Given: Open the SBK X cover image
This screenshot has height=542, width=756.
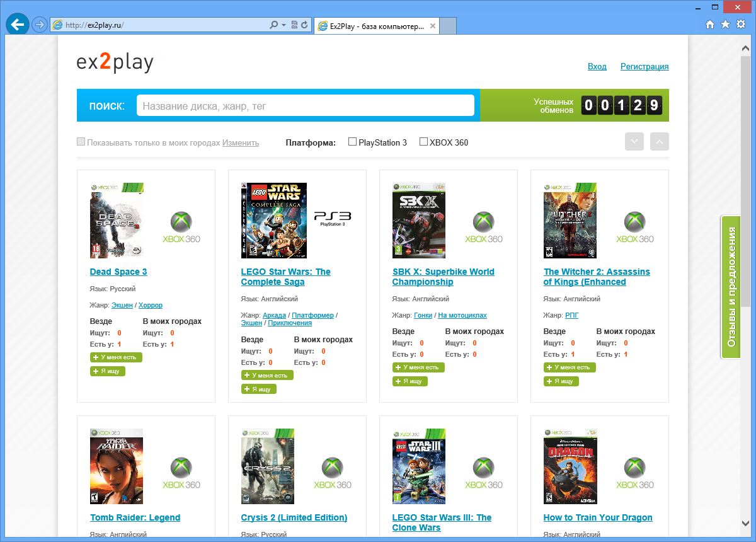Looking at the screenshot, I should [419, 221].
